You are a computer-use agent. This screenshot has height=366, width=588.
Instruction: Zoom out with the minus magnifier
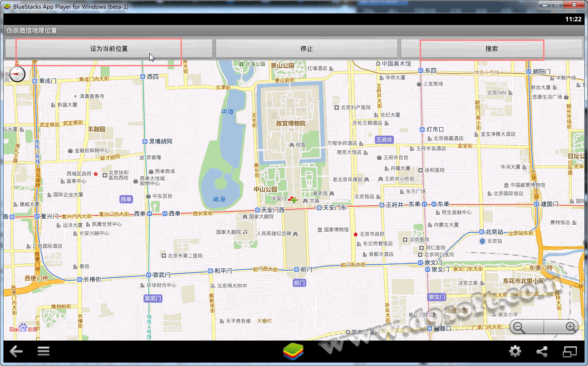pos(519,326)
